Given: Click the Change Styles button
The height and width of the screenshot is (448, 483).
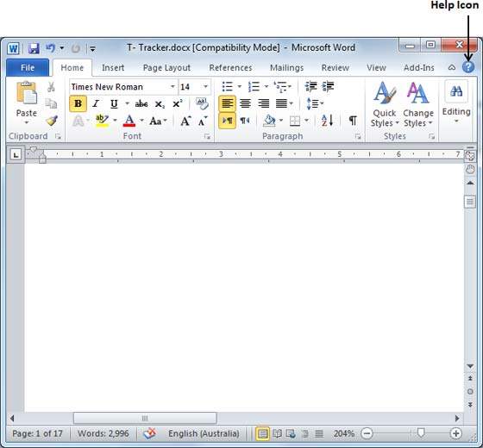Looking at the screenshot, I should 418,104.
